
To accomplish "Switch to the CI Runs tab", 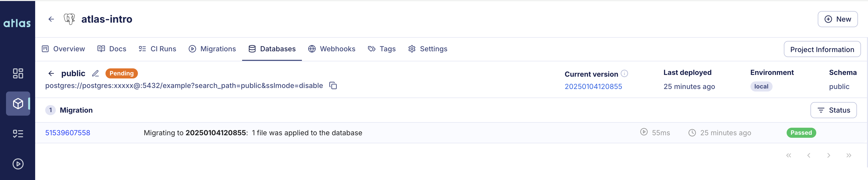I will point(157,49).
